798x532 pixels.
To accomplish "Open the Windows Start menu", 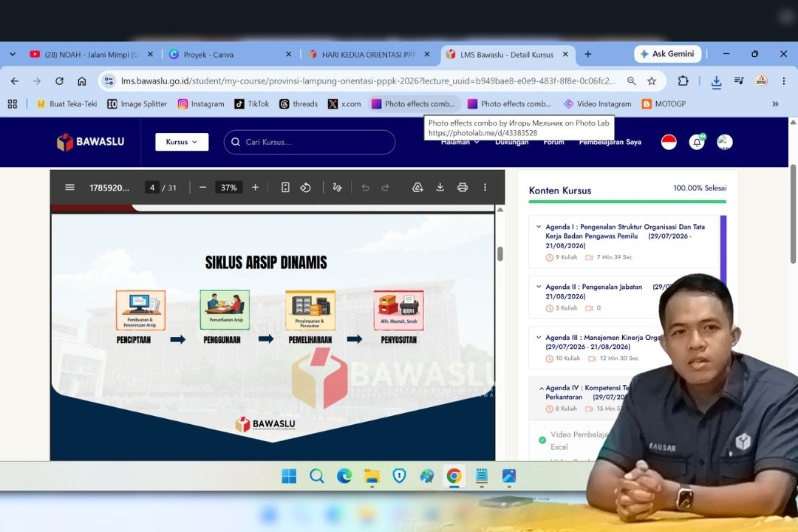I will (289, 476).
